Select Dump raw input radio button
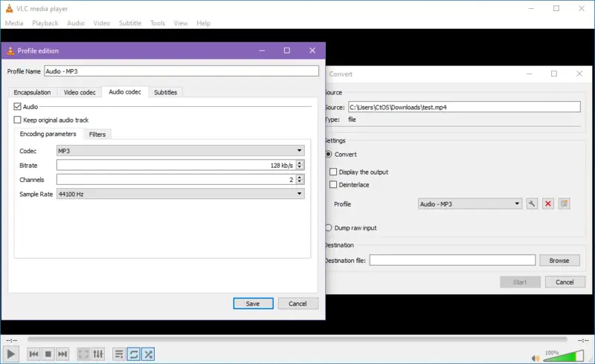This screenshot has height=364, width=595. [x=329, y=227]
